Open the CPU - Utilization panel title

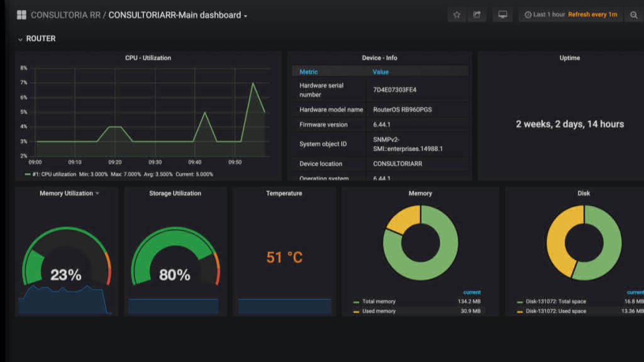[x=148, y=58]
